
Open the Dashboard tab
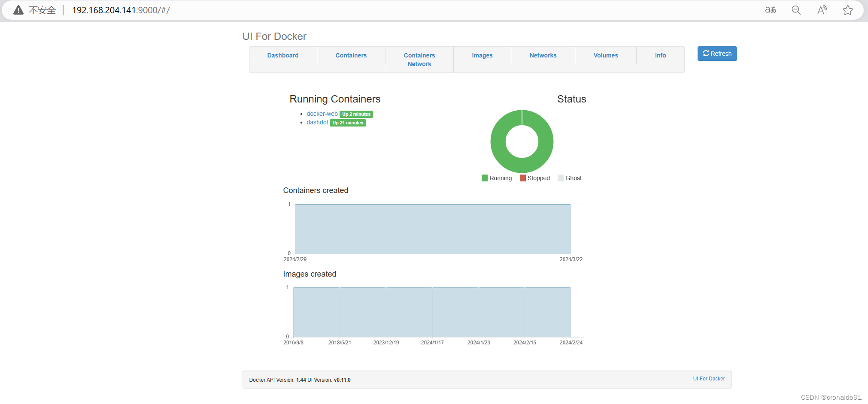(x=282, y=55)
